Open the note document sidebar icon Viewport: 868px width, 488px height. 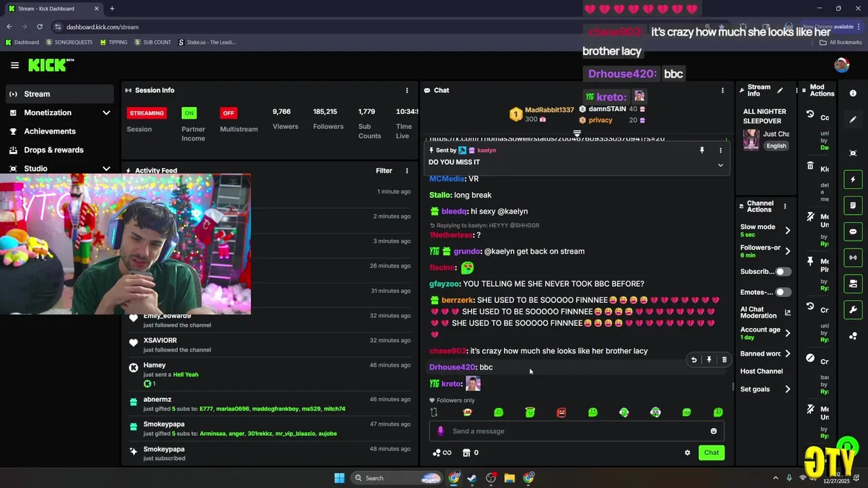click(853, 205)
